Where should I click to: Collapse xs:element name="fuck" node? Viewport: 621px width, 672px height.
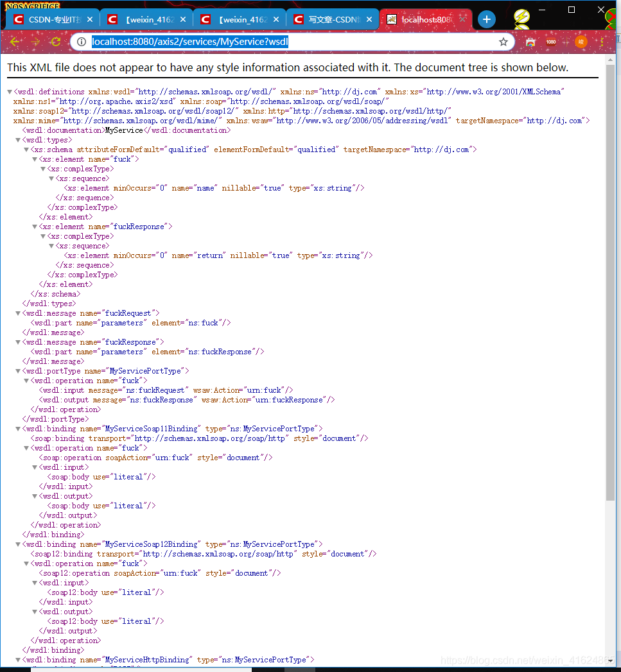35,159
